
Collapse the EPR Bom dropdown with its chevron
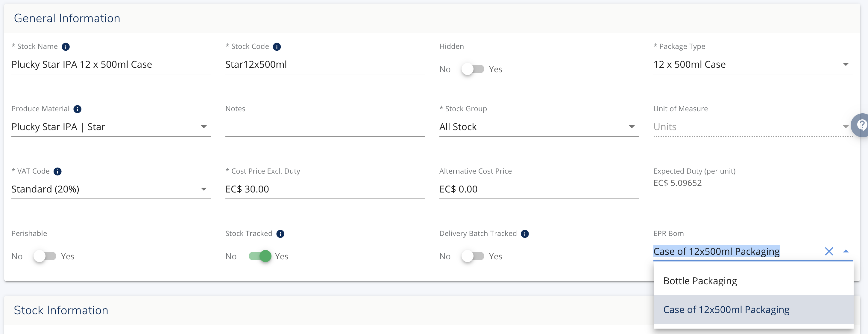[846, 251]
